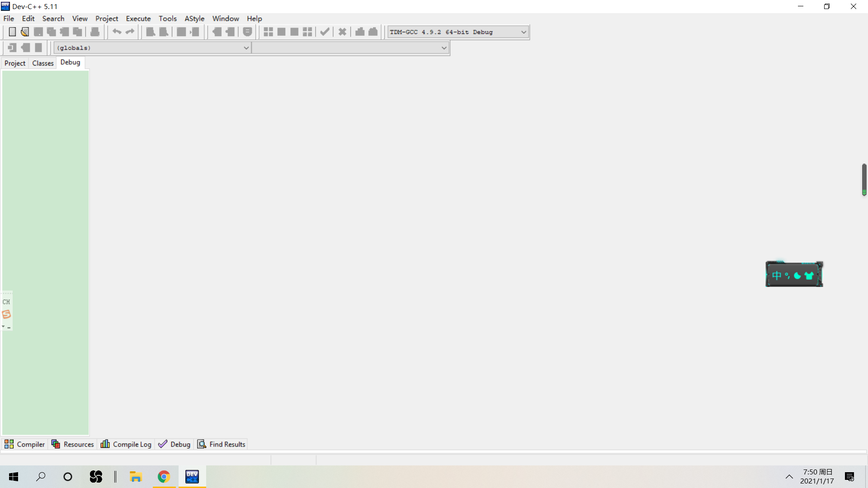Click the Open file toolbar icon
The width and height of the screenshot is (868, 488).
coord(25,32)
